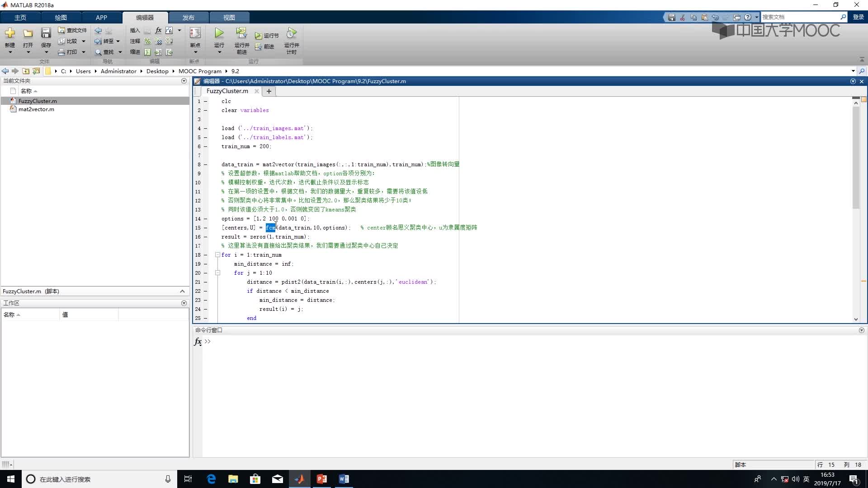Click the navigate back arrow in ribbon
The image size is (868, 488).
(x=98, y=30)
